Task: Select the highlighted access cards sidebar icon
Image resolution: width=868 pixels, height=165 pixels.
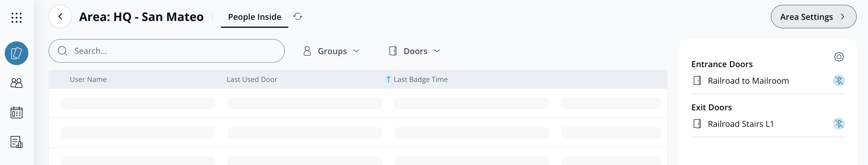Action: 16,53
